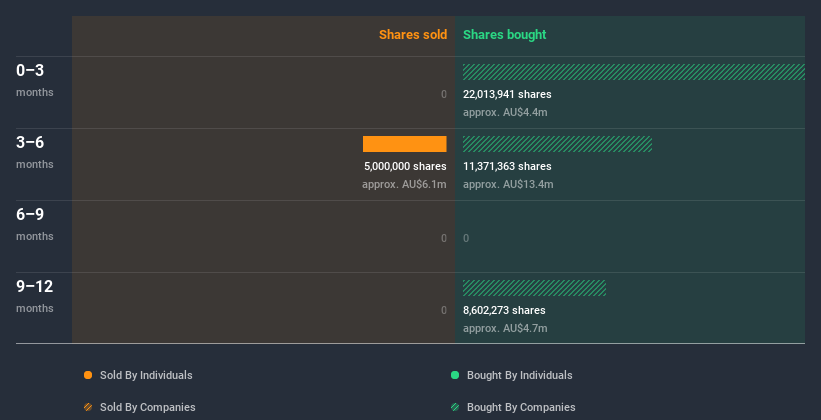Click the 0–3 months row label

[35, 80]
